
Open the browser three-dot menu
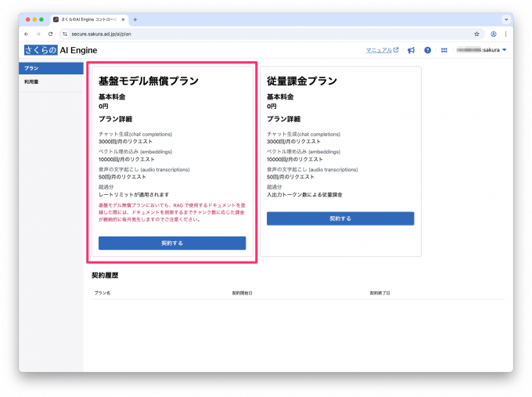(506, 34)
